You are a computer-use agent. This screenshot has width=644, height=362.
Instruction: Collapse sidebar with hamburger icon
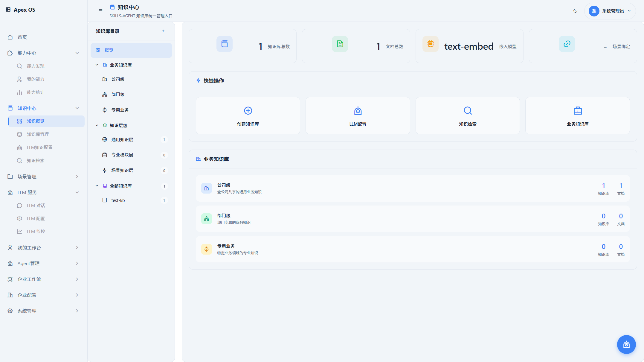tap(100, 11)
